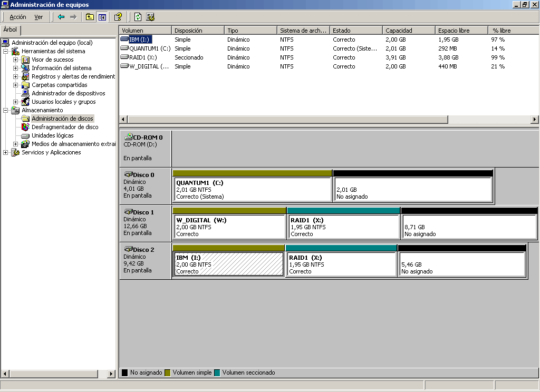Click the Forward arrow toolbar icon
This screenshot has height=392, width=540.
pyautogui.click(x=73, y=17)
